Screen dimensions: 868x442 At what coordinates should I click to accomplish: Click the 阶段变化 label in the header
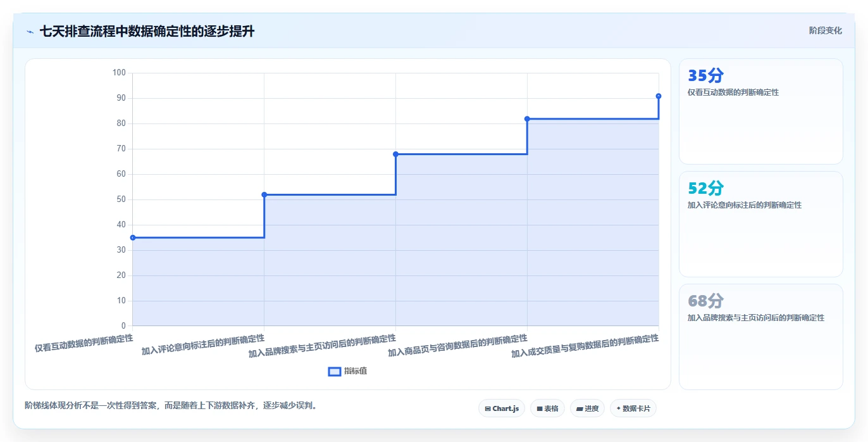(x=825, y=30)
